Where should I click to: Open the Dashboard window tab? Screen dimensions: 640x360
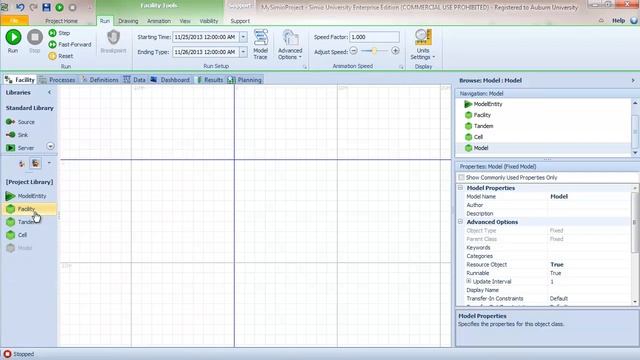[170, 80]
